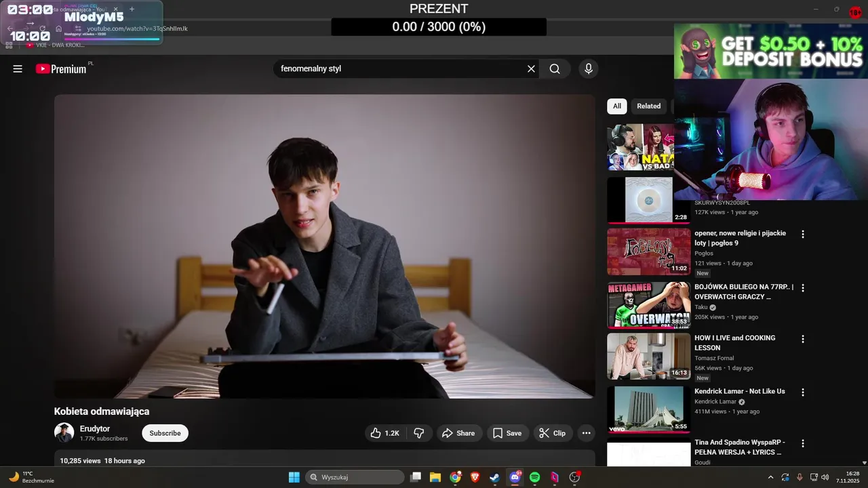868x488 pixels.
Task: Save the video to a playlist
Action: [507, 433]
